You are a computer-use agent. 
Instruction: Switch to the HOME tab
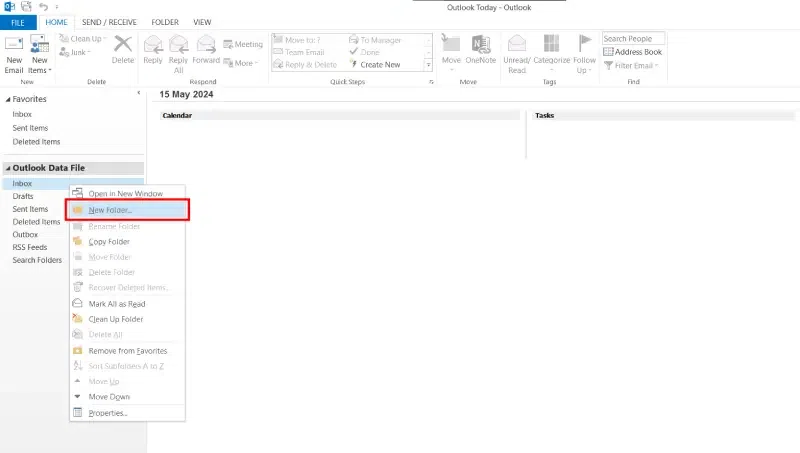[x=56, y=22]
